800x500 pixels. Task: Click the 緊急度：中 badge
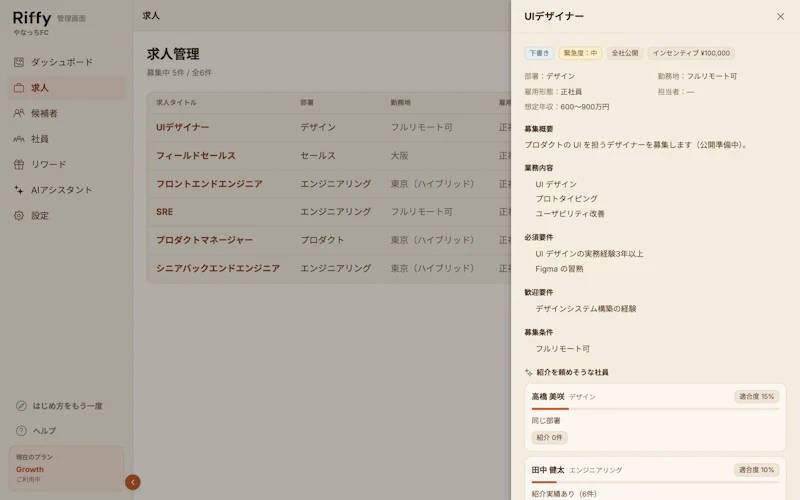point(580,53)
